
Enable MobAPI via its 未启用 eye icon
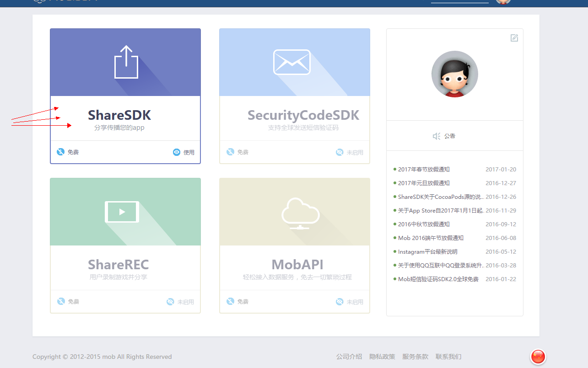[340, 302]
